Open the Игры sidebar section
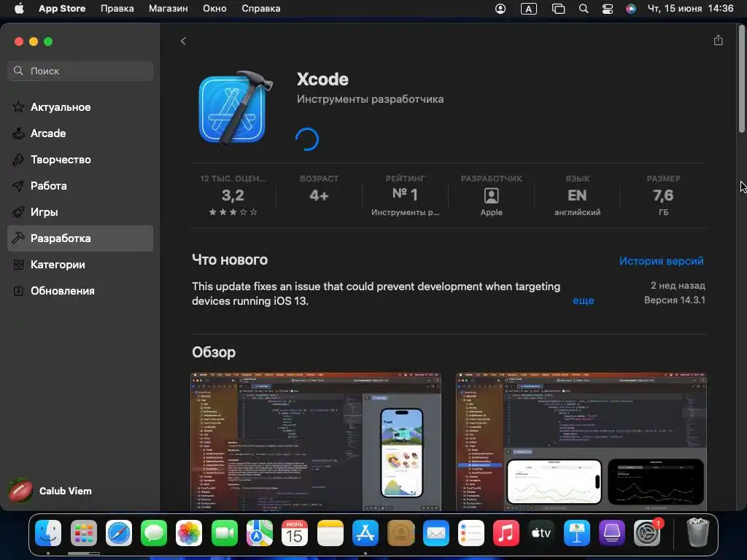747x560 pixels. (x=80, y=212)
